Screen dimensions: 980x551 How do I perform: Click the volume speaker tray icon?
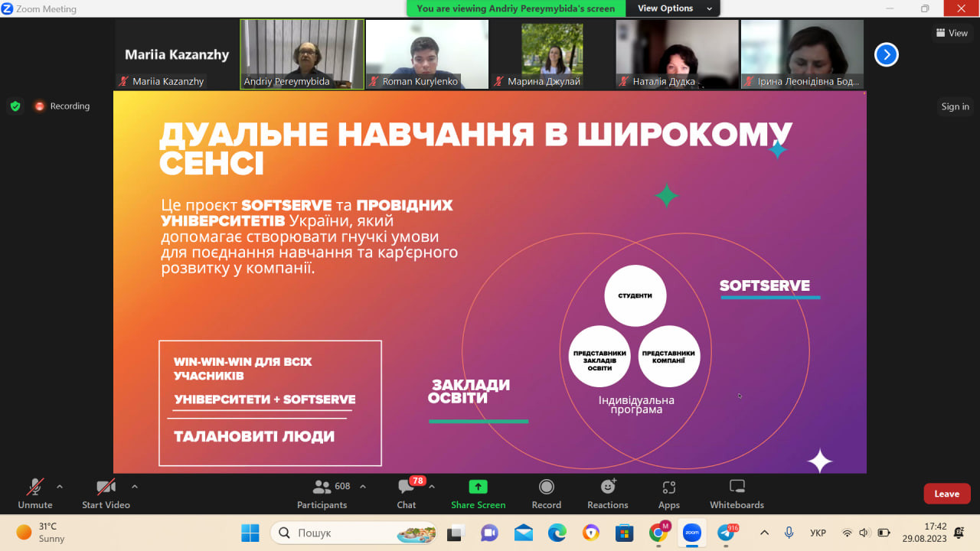[864, 533]
